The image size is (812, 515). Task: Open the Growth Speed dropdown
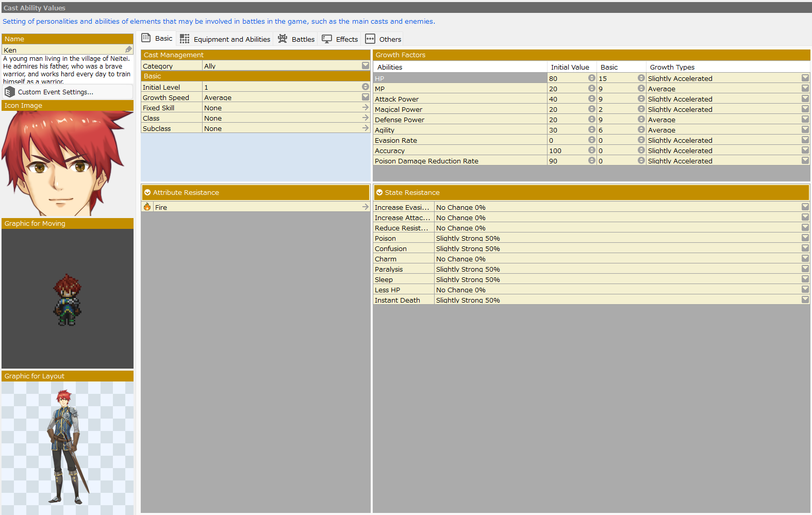pyautogui.click(x=365, y=97)
